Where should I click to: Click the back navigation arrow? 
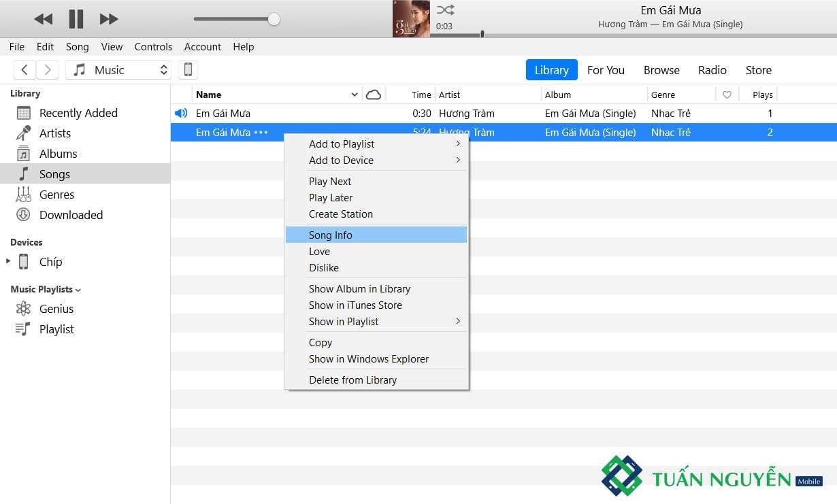(24, 69)
